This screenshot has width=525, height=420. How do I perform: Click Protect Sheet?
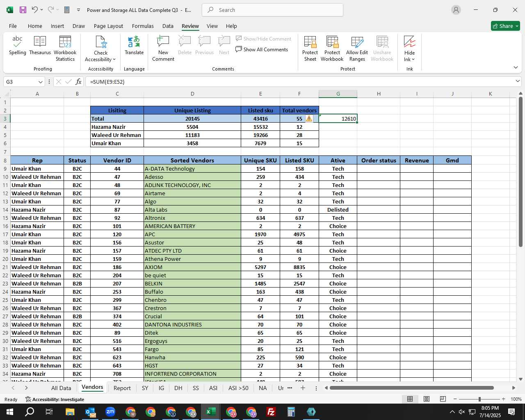pyautogui.click(x=310, y=49)
